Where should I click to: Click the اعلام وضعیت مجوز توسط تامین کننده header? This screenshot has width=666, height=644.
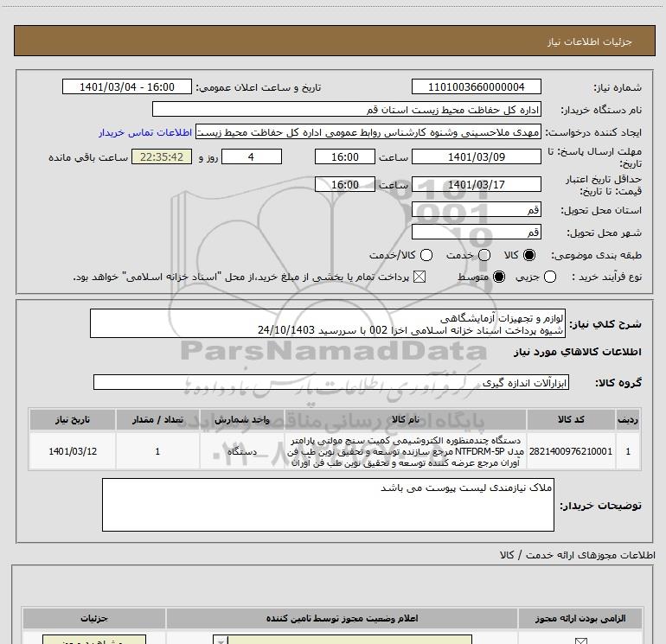[x=342, y=618]
